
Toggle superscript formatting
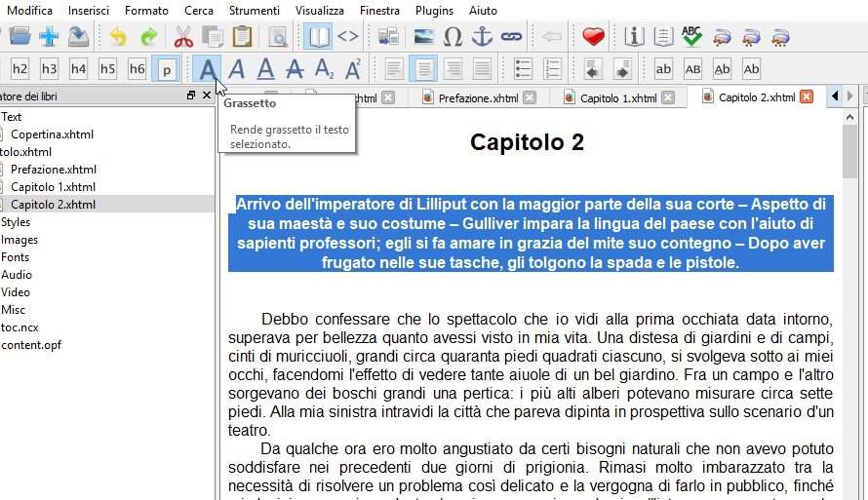[x=354, y=69]
